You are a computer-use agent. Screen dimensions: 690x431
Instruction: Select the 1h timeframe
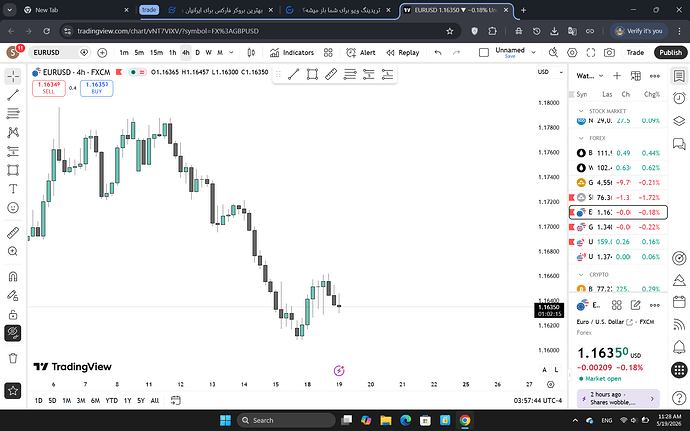coord(172,53)
